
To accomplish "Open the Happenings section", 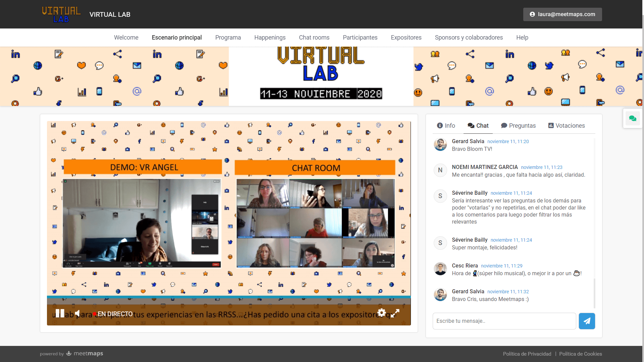I will (x=270, y=38).
